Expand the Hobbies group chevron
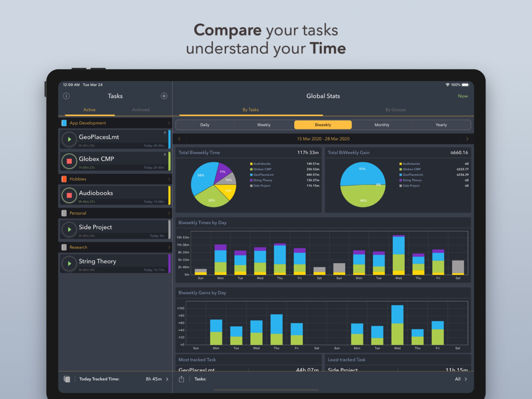The image size is (532, 399). point(169,179)
